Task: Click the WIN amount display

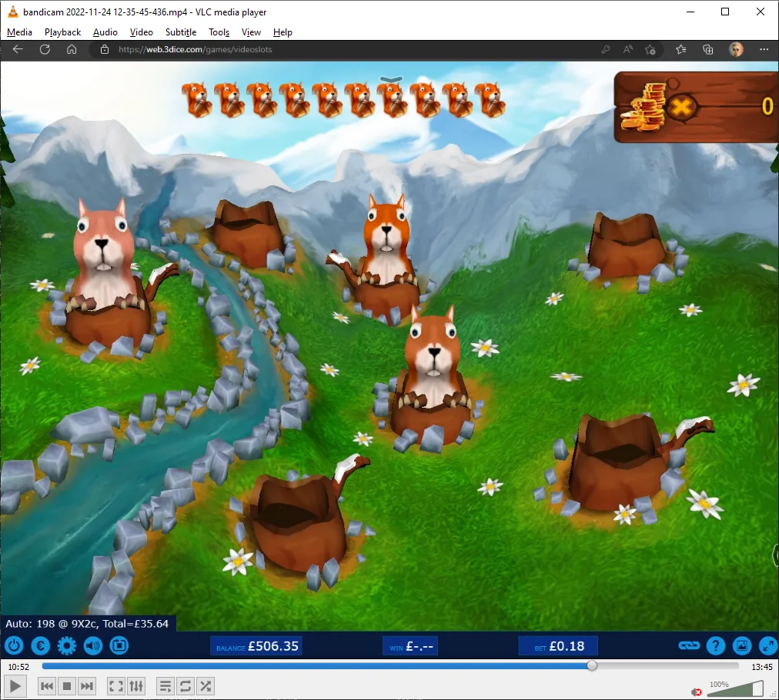Action: (410, 646)
